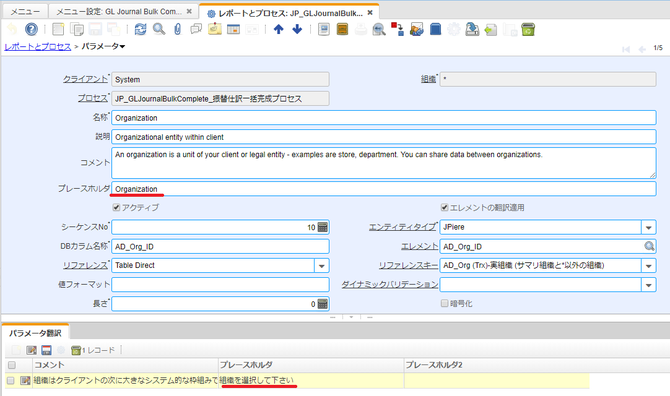670x396 pixels.
Task: Toggle the 暗号化 checkbox
Action: tap(444, 303)
